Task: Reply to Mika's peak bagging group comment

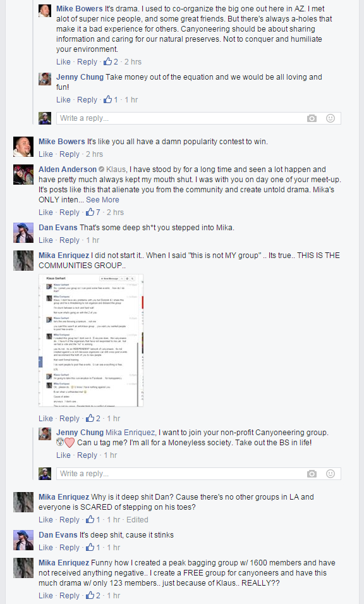Action: [x=70, y=596]
